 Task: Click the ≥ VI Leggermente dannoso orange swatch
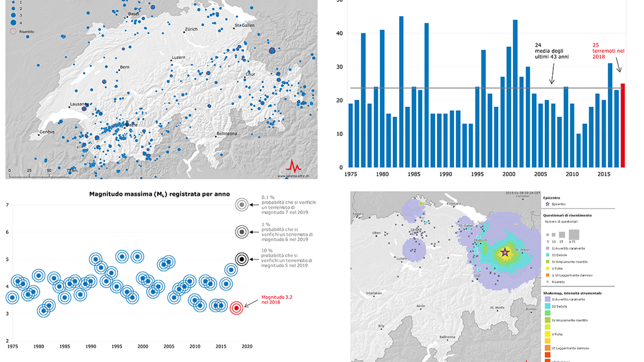tap(547, 275)
